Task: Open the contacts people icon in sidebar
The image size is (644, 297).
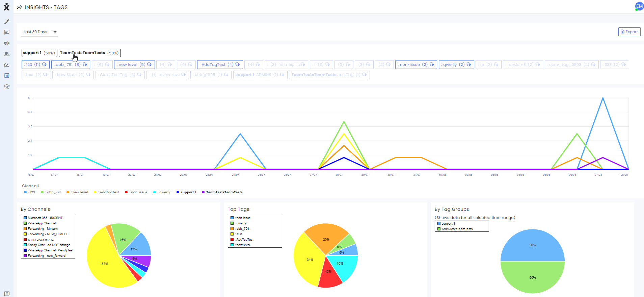Action: click(x=6, y=54)
